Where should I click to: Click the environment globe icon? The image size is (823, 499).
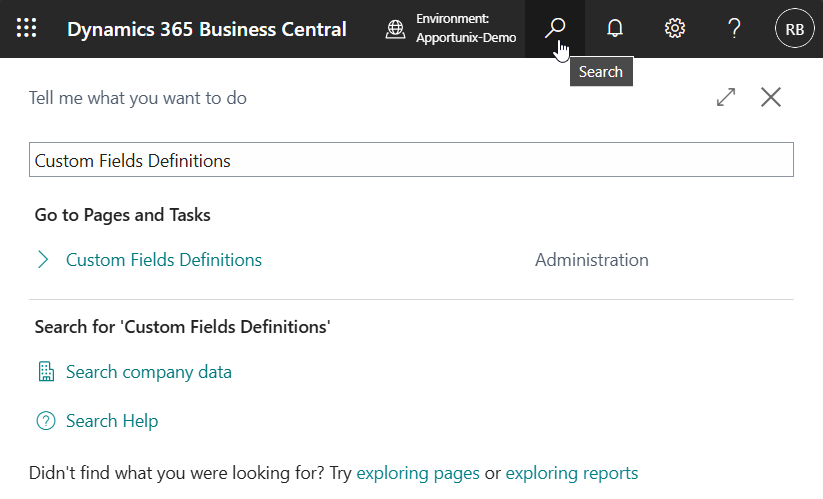(396, 30)
